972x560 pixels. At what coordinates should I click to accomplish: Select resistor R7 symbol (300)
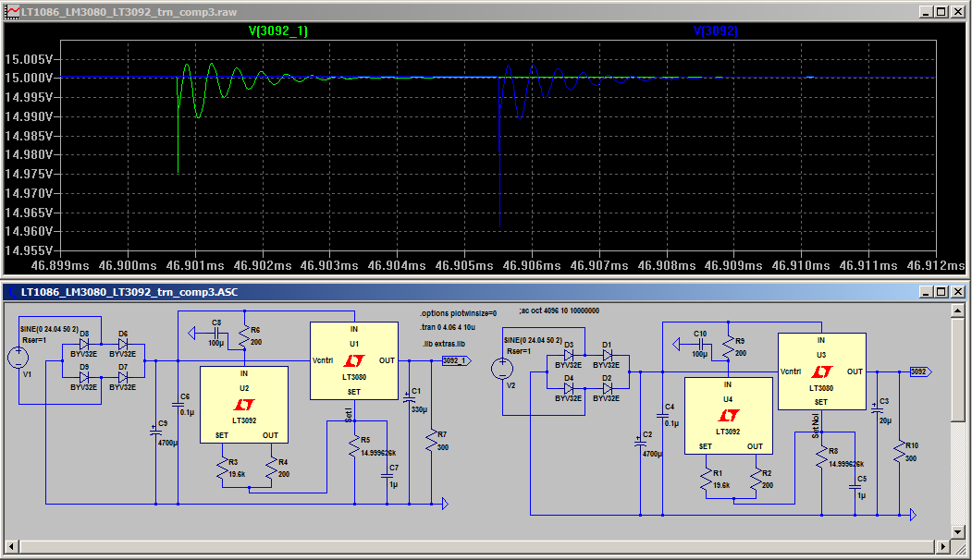[432, 441]
